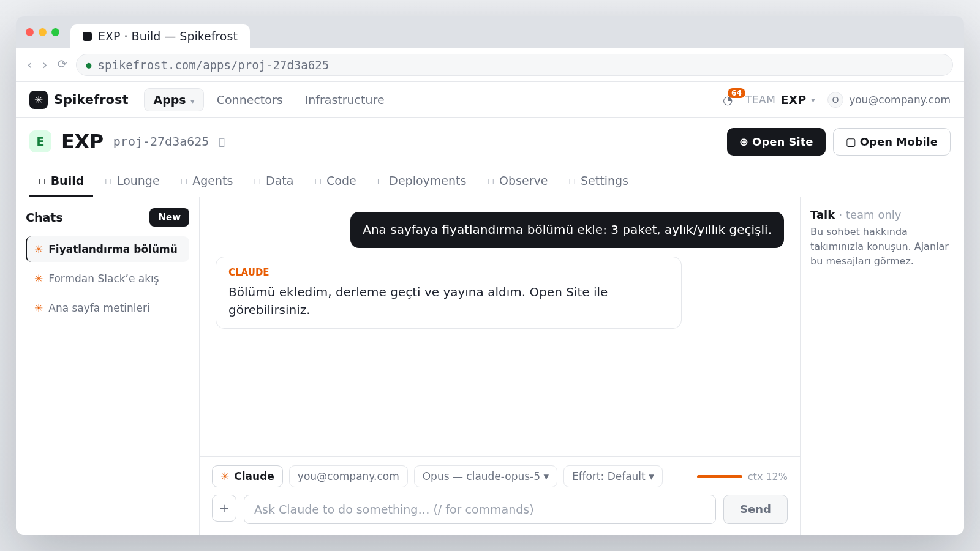This screenshot has height=551, width=980.
Task: Switch to the Observe tab
Action: (x=518, y=181)
